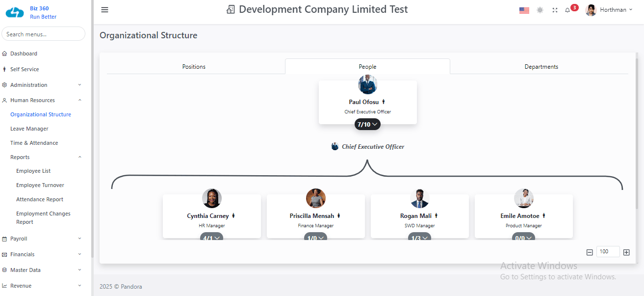Expand the Administration menu chevron
644x296 pixels.
[80, 85]
